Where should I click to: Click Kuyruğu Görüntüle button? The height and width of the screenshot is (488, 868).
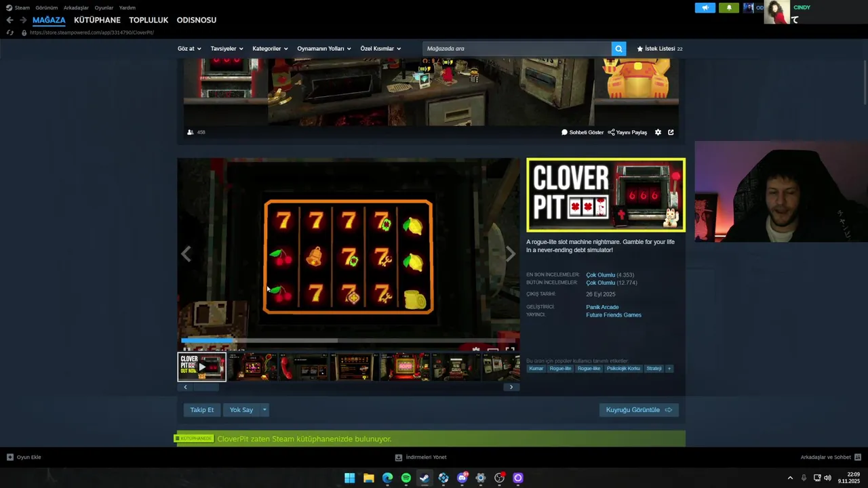click(639, 410)
